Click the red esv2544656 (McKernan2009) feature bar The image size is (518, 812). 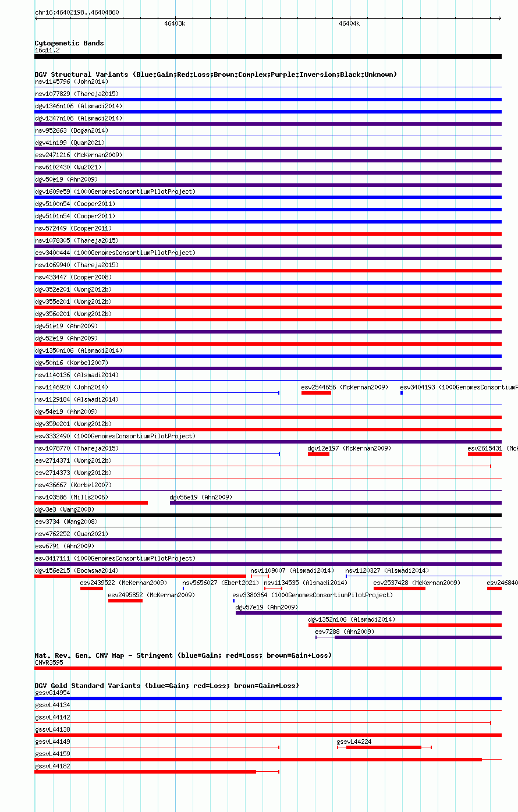(316, 393)
